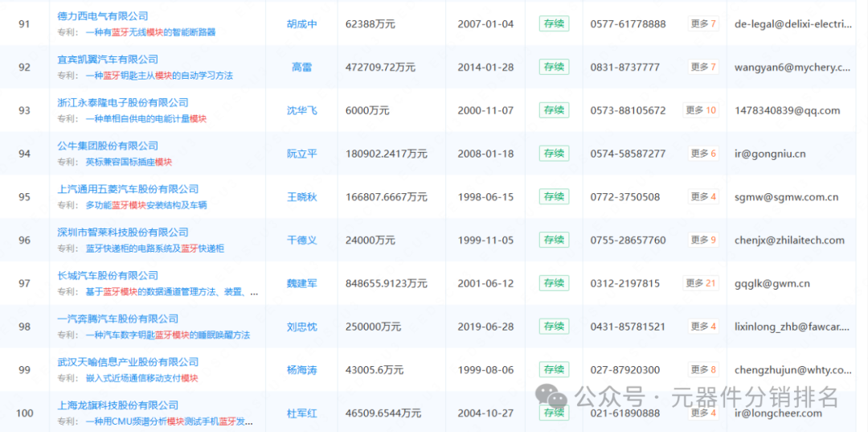Open patent 多功能蓝牙模块安装结构及车辆

[146, 205]
